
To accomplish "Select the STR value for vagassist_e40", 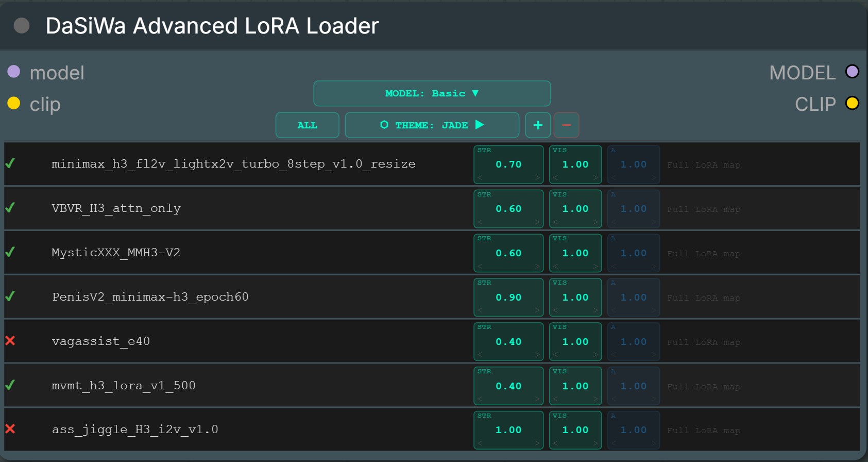I will [x=508, y=342].
